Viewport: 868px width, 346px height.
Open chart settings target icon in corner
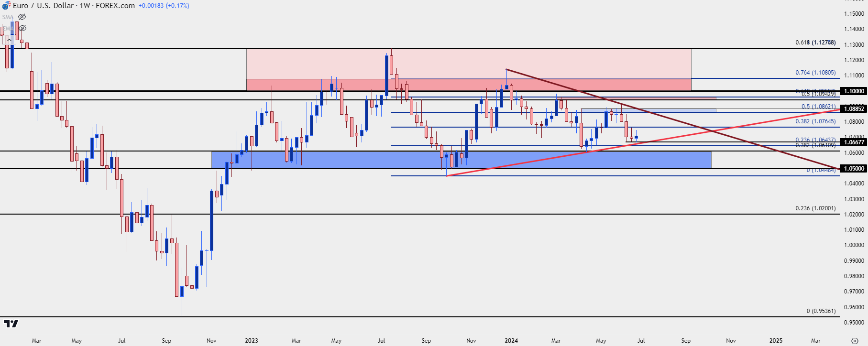[855, 341]
